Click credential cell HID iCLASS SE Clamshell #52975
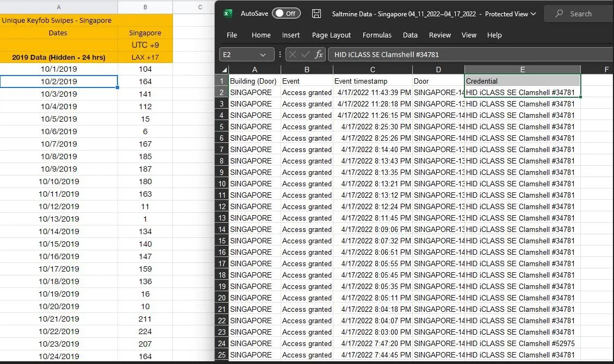Screen dimensions: 614x364 (x=523, y=343)
